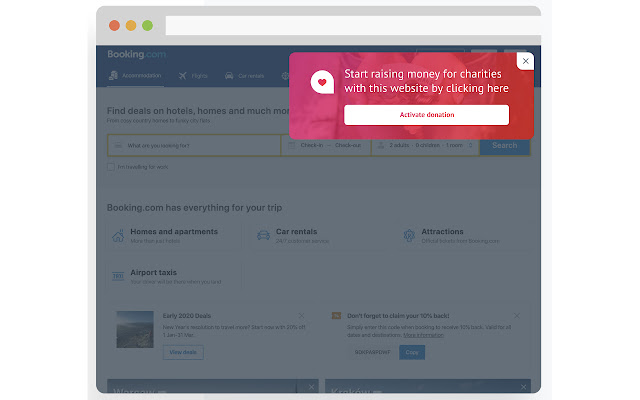The image size is (640, 400).
Task: Click the Attractions ferris wheel icon
Action: 409,236
